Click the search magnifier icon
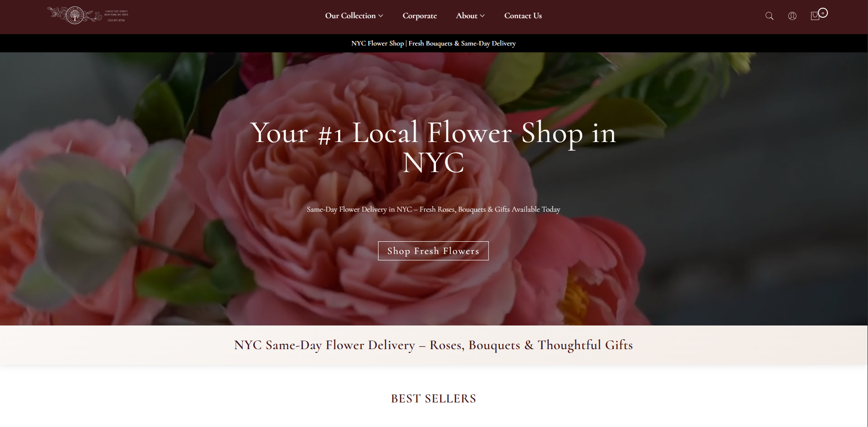Screen dimensions: 868x427 769,16
